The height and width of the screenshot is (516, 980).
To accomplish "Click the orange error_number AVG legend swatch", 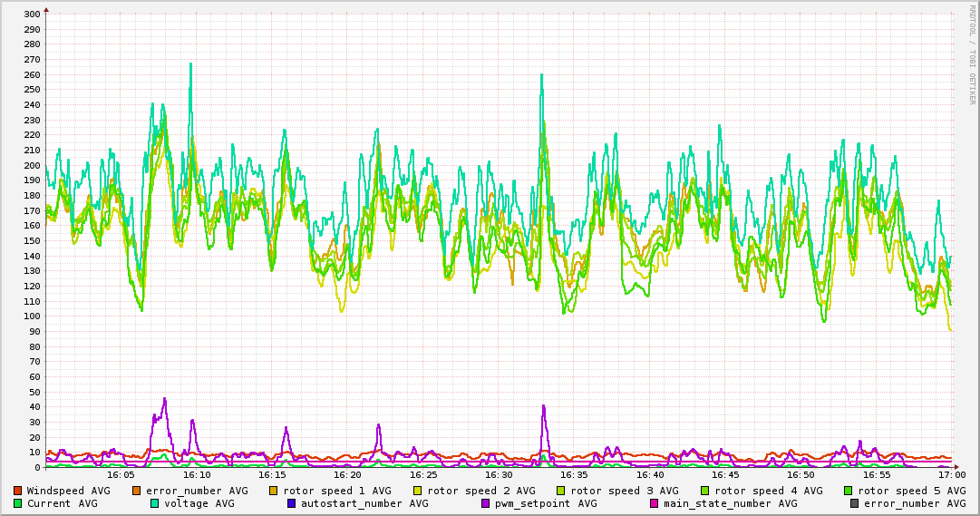I will [136, 491].
